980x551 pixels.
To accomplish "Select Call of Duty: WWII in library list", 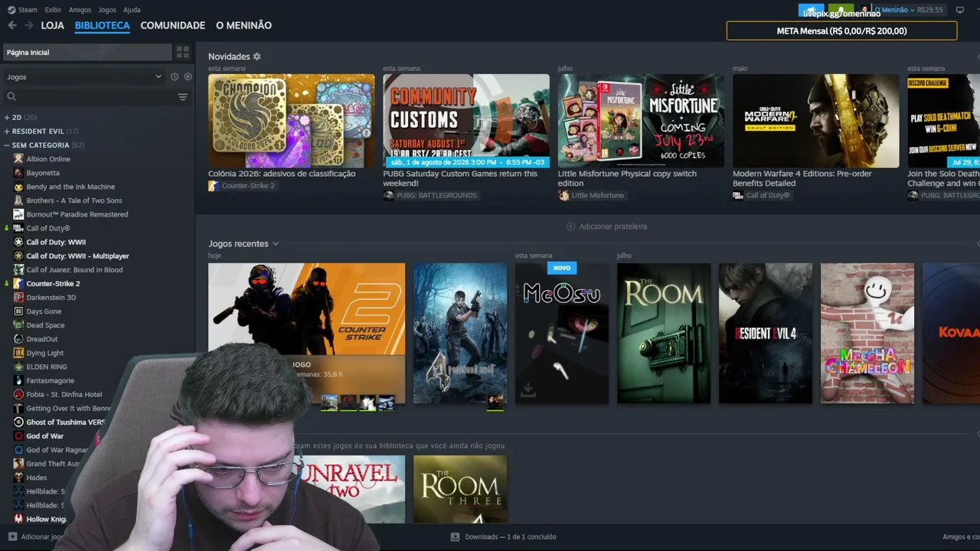I will [56, 243].
